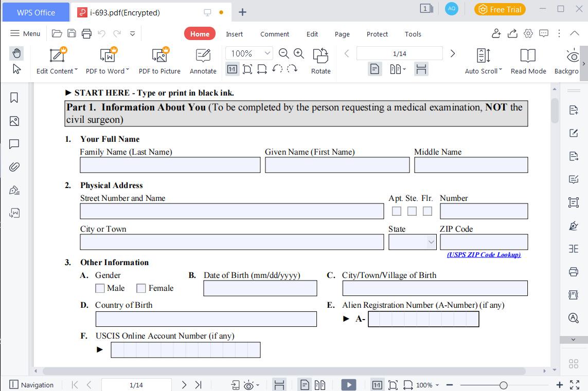Image resolution: width=588 pixels, height=391 pixels.
Task: Check the Female gender checkbox
Action: (x=141, y=288)
